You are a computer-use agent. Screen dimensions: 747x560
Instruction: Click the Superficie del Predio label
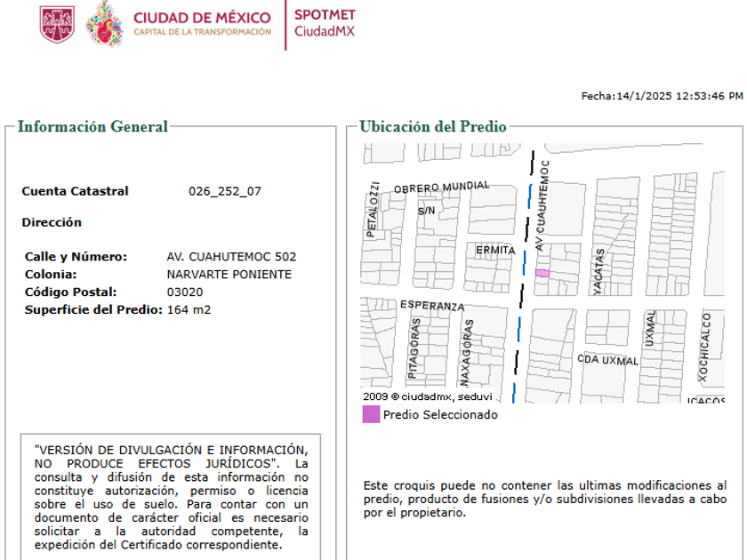[x=94, y=309]
